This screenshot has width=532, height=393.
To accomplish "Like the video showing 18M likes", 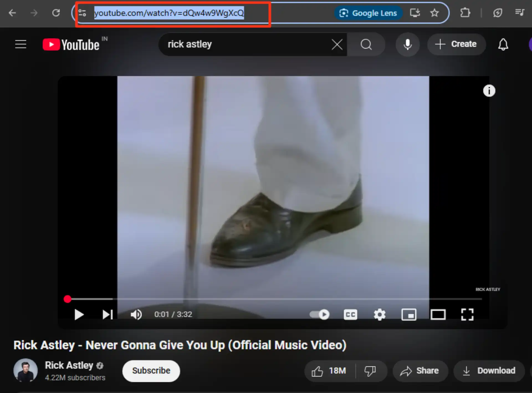I will pyautogui.click(x=329, y=371).
